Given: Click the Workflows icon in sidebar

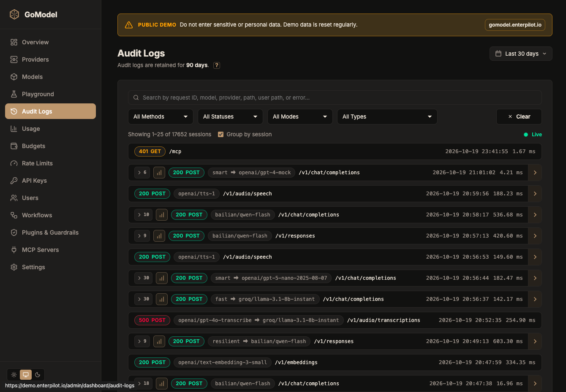Looking at the screenshot, I should (x=14, y=215).
